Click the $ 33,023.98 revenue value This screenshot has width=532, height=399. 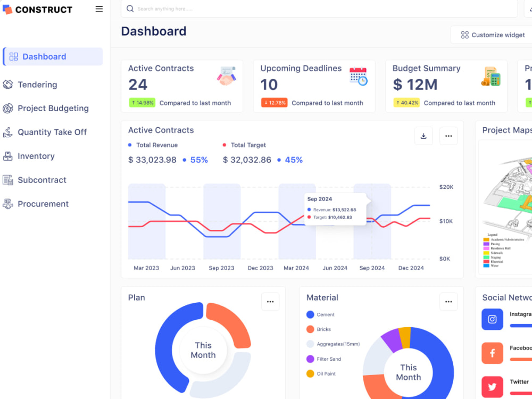coord(152,160)
